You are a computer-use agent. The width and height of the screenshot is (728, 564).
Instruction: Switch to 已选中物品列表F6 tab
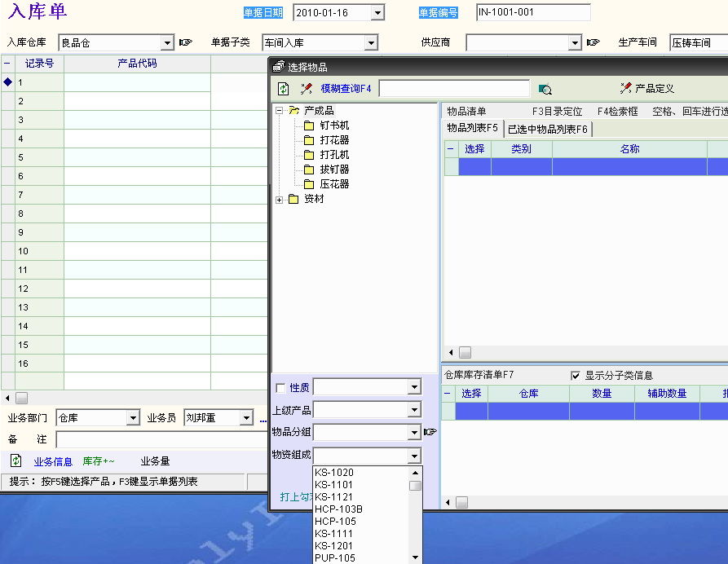[x=548, y=129]
